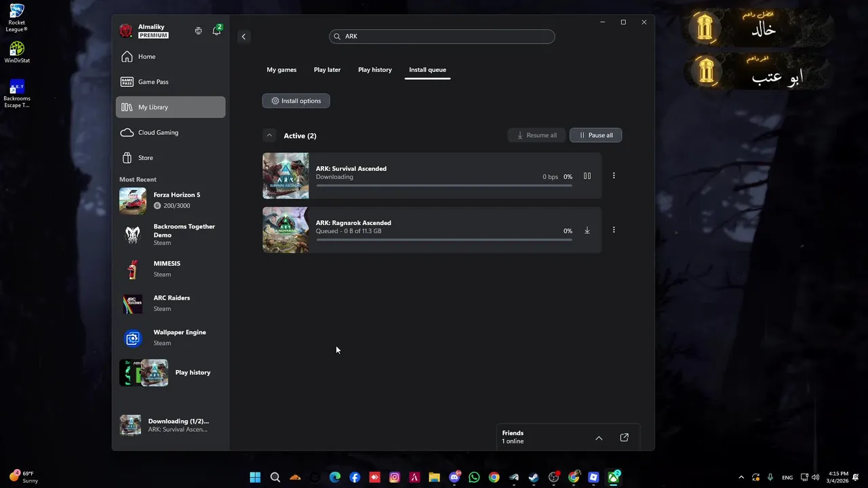Open Home in the sidebar

coord(170,57)
